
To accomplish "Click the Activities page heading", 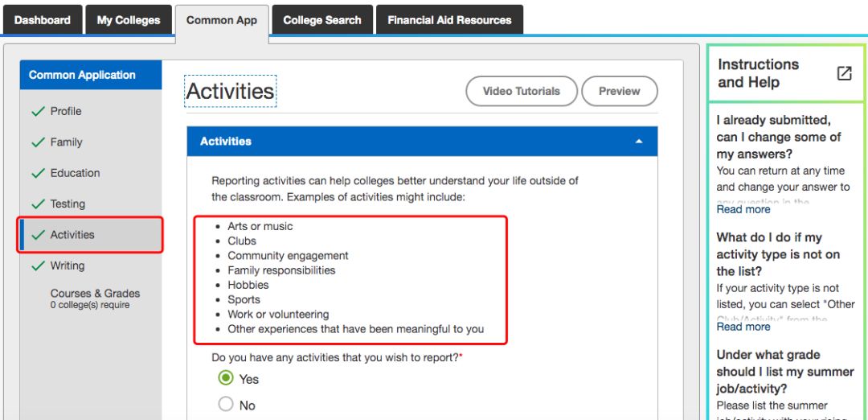I will pyautogui.click(x=231, y=92).
